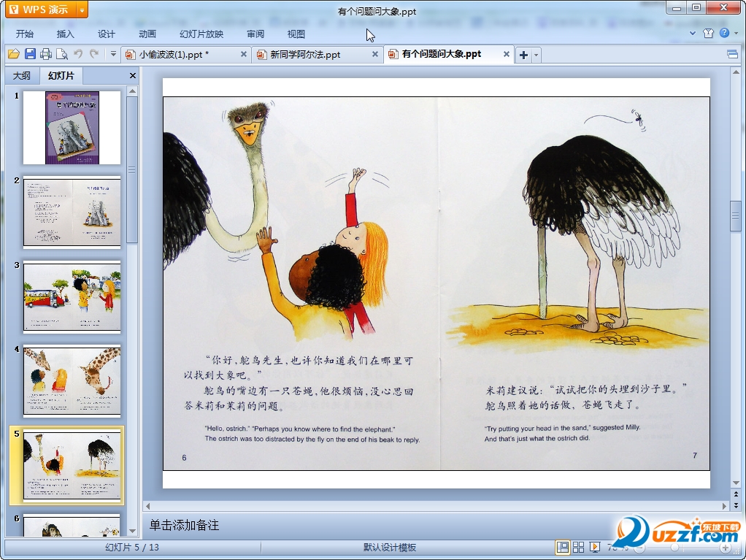Click the plus button to add new document tab

point(523,55)
